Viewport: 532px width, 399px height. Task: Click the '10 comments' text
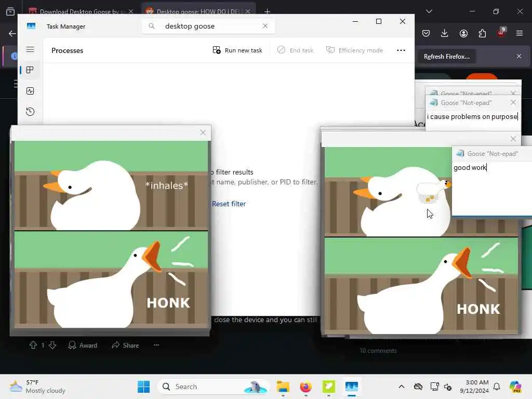tap(378, 351)
